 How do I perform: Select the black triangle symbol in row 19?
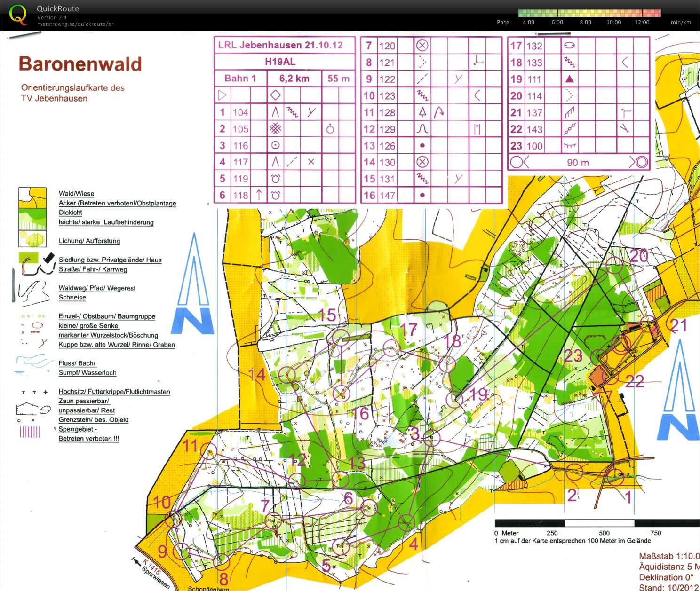pos(569,79)
